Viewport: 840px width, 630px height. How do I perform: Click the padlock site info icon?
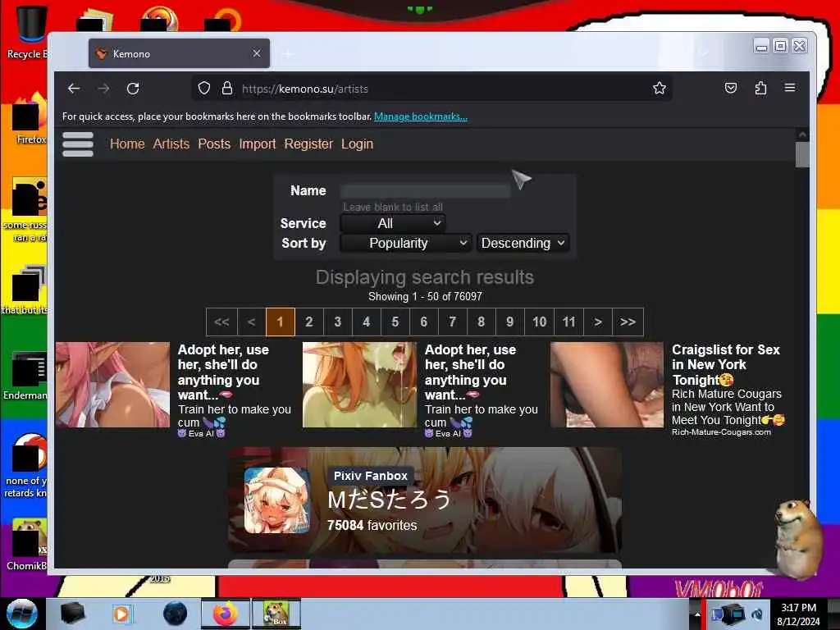pos(227,89)
